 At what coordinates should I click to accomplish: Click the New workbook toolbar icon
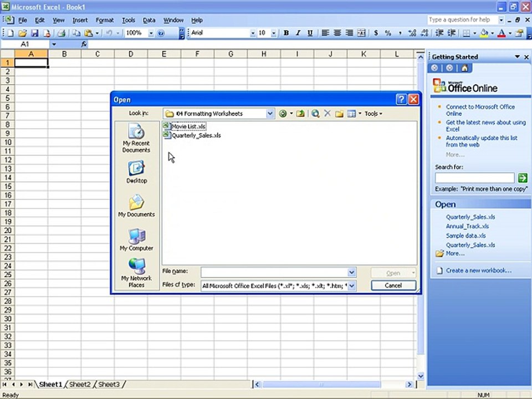(x=10, y=33)
